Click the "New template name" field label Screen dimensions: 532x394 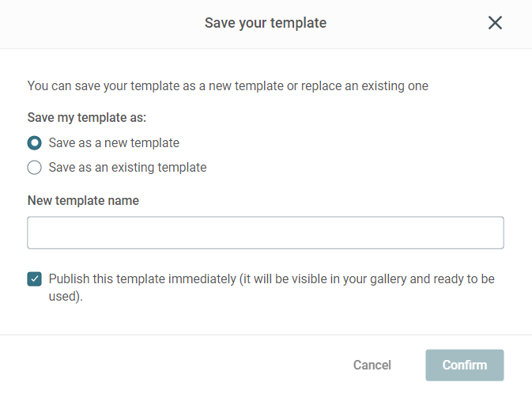pos(83,201)
